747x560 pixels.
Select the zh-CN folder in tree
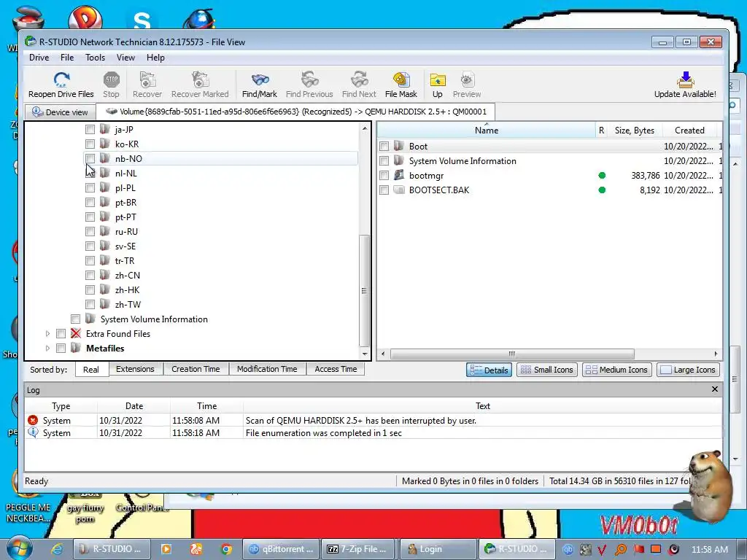pos(127,275)
